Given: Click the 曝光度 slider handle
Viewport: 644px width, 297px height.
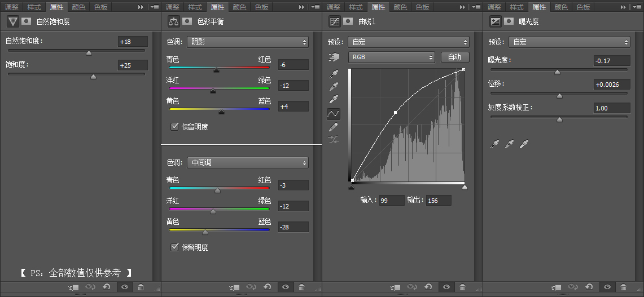Looking at the screenshot, I should 557,72.
